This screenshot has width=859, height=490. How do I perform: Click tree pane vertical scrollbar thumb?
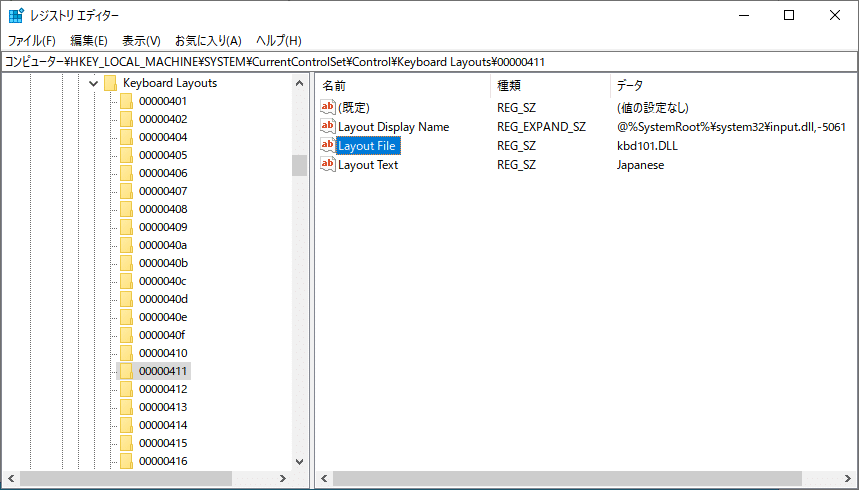coord(300,165)
